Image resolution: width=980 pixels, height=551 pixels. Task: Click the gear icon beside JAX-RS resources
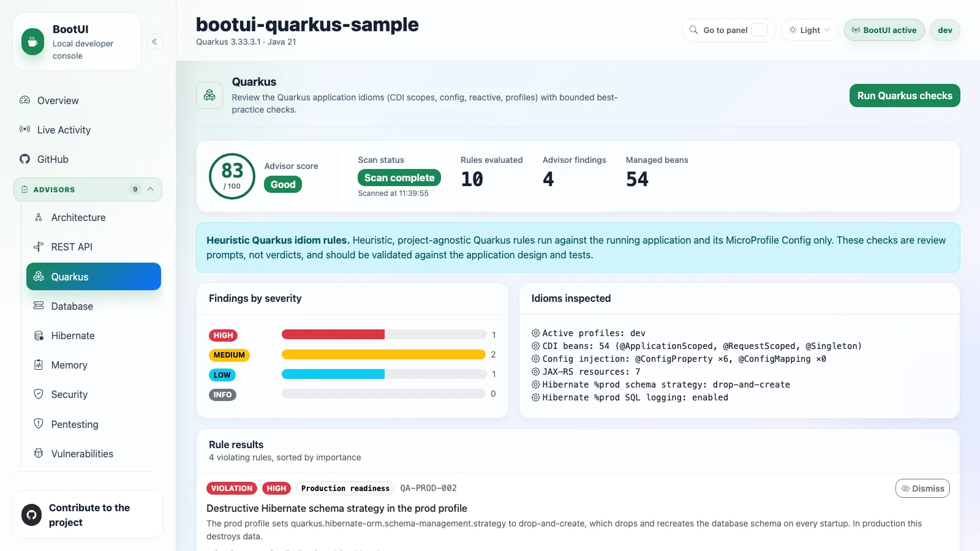pos(535,372)
